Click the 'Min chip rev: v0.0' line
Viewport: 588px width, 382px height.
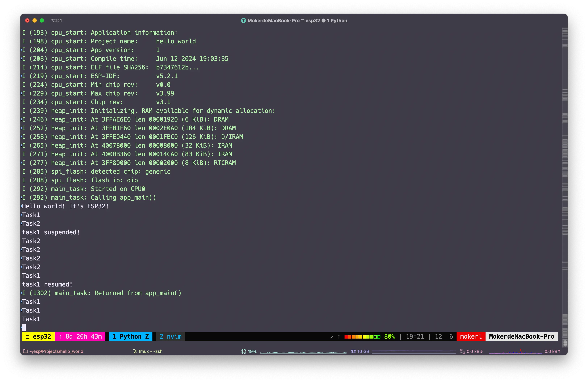coord(96,85)
